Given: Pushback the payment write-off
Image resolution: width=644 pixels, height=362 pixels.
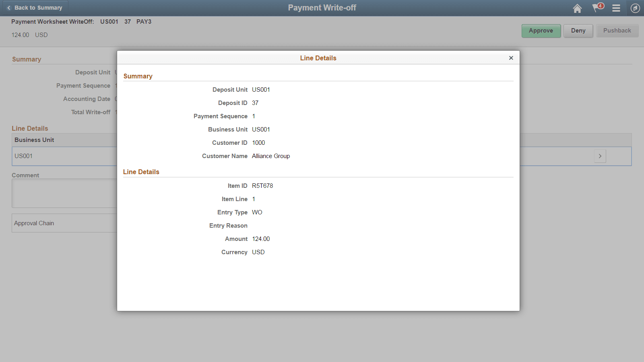Looking at the screenshot, I should 617,31.
